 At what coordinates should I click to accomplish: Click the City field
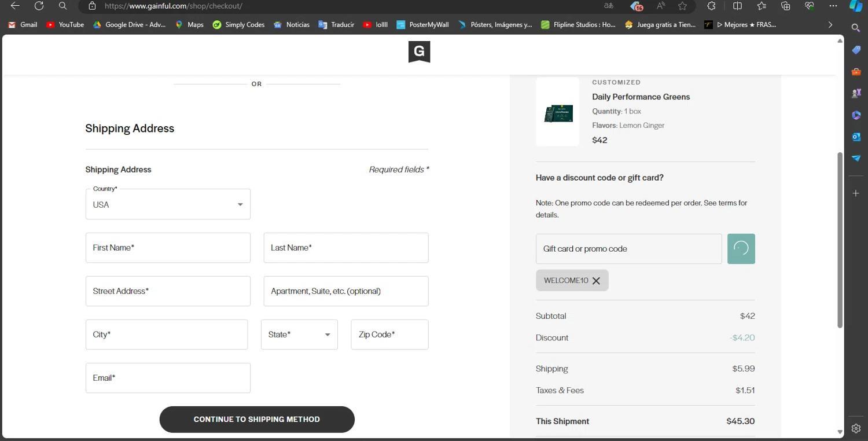[x=167, y=335]
